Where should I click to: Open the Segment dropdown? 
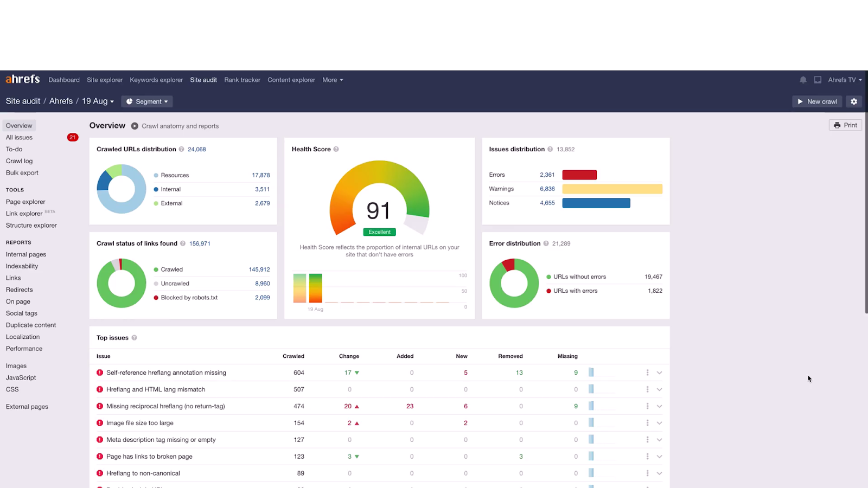(x=146, y=101)
